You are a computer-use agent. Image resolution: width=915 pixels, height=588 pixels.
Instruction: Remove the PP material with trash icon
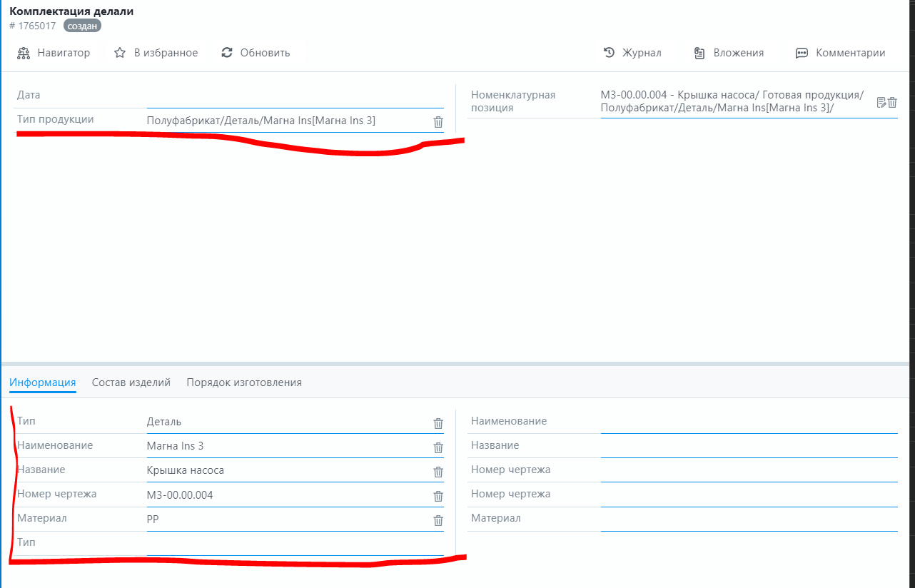[438, 520]
